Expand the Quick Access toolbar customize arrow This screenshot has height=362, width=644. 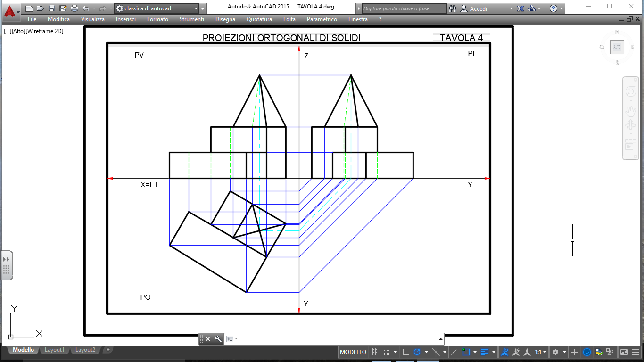(x=203, y=8)
